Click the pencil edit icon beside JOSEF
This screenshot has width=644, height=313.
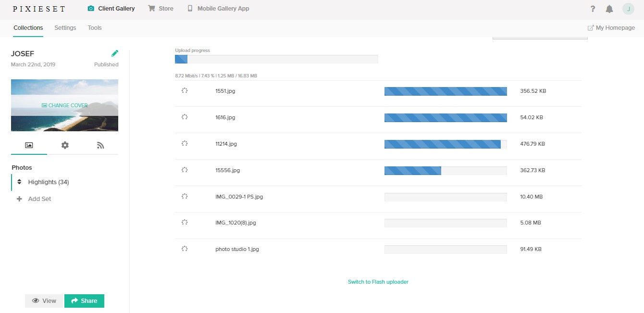(x=114, y=53)
